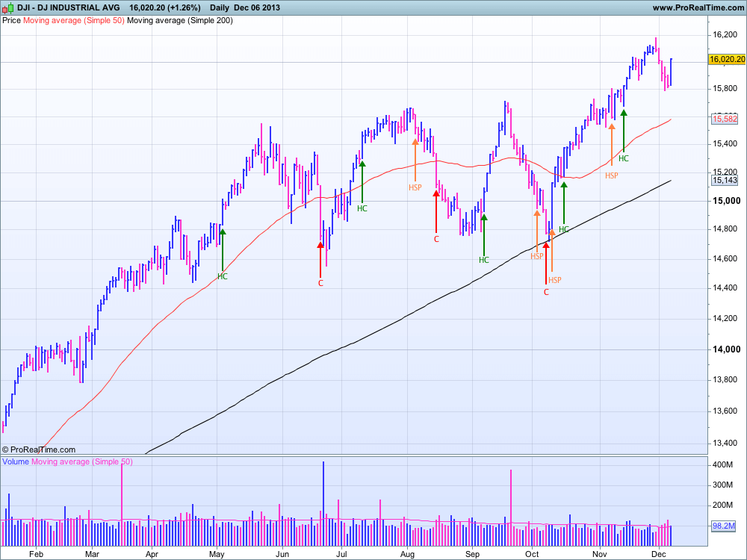Click the pink Moving average (Simple 50) volume label

82,461
